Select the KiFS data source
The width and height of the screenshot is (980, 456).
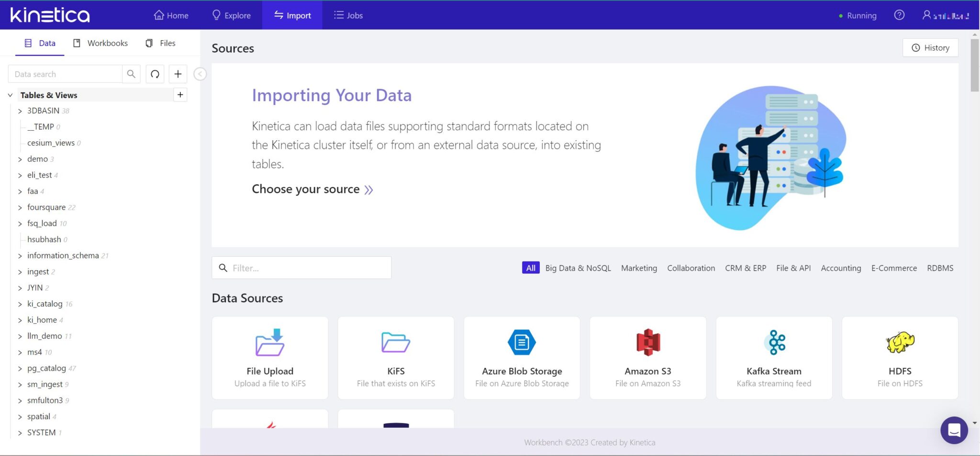click(395, 357)
